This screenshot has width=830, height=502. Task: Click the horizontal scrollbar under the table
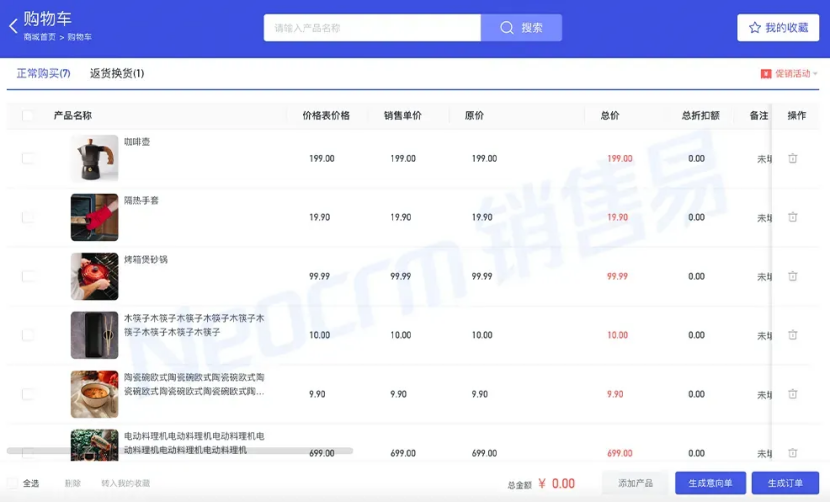point(180,451)
